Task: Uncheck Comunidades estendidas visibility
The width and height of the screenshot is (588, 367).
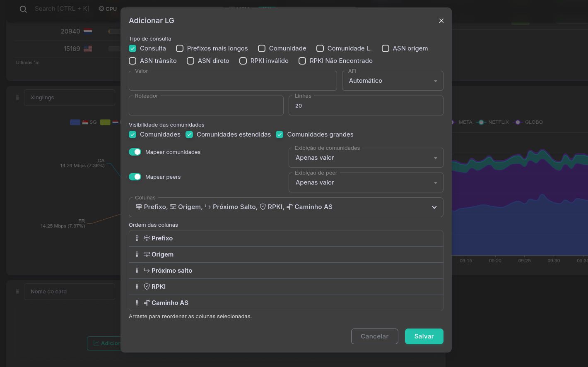Action: pyautogui.click(x=189, y=134)
